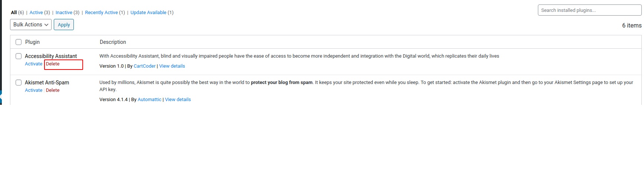Filter plugins by Active
Image resolution: width=644 pixels, height=171 pixels.
(36, 13)
